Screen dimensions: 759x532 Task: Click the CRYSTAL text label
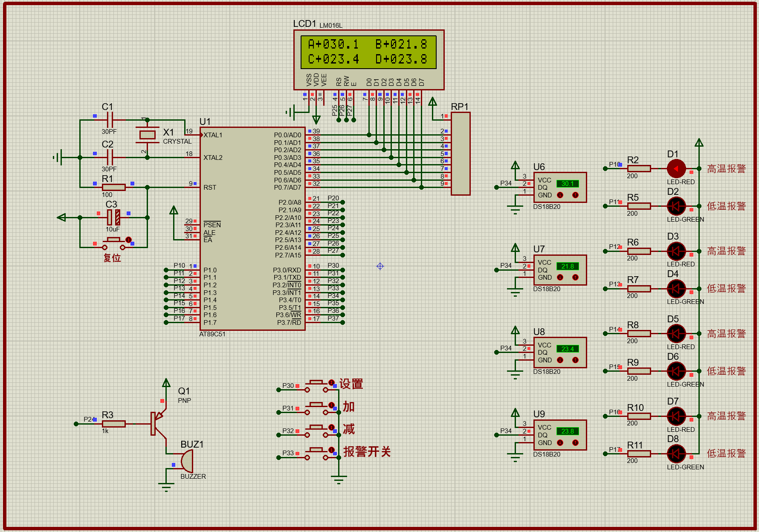tap(177, 142)
